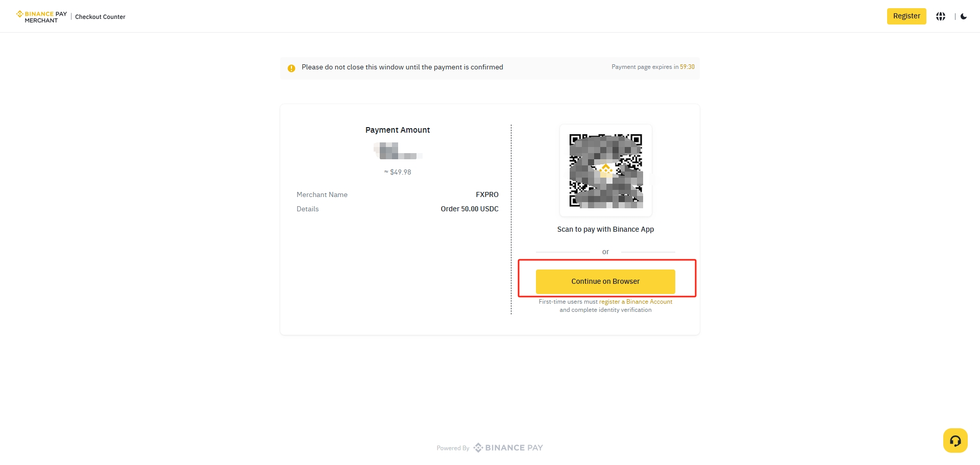The height and width of the screenshot is (465, 980).
Task: Toggle dark mode moon icon
Action: 964,16
